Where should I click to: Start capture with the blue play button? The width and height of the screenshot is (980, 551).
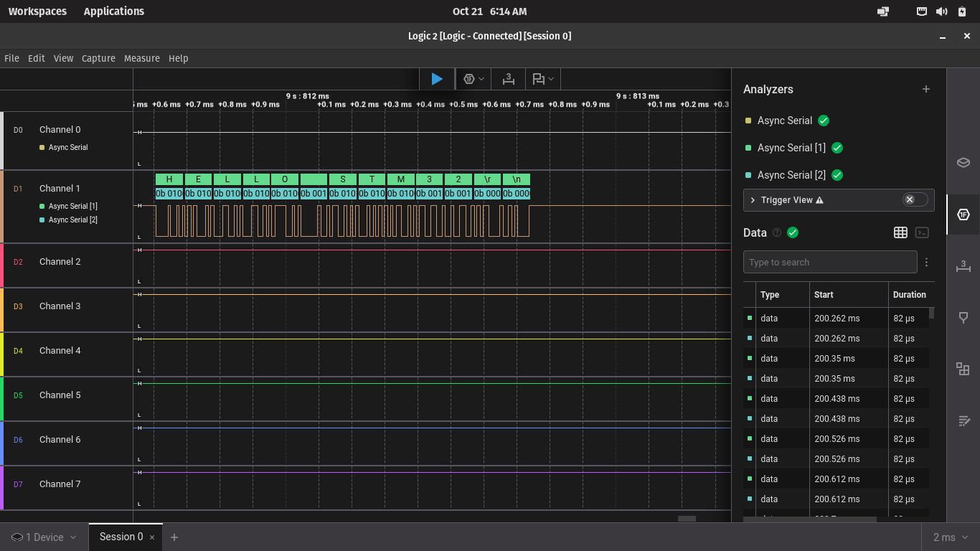[436, 79]
